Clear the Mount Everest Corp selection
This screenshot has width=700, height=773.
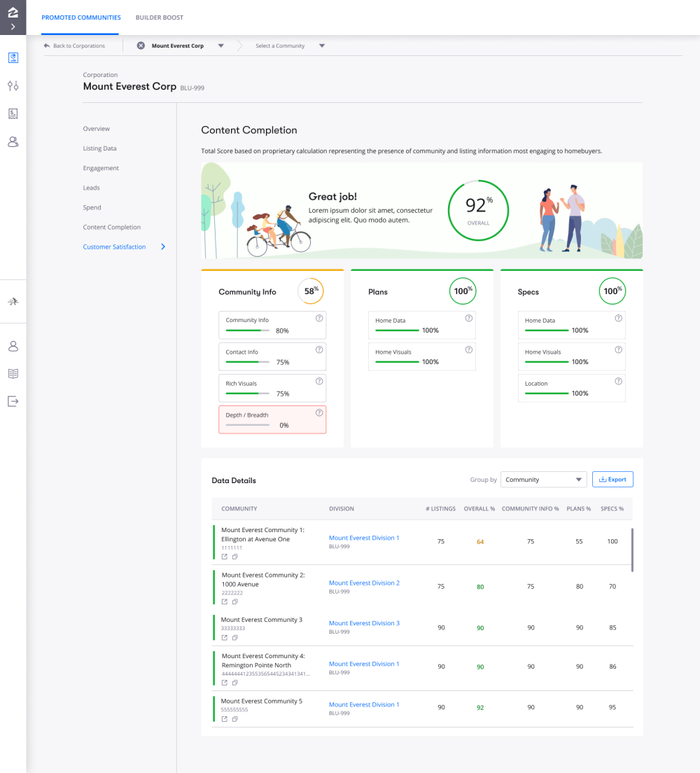[141, 46]
